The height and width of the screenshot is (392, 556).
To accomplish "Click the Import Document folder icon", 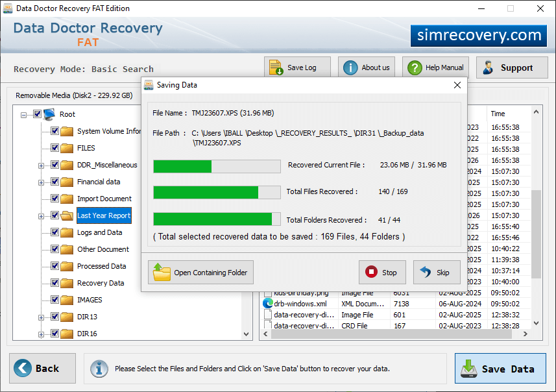I will pos(67,199).
